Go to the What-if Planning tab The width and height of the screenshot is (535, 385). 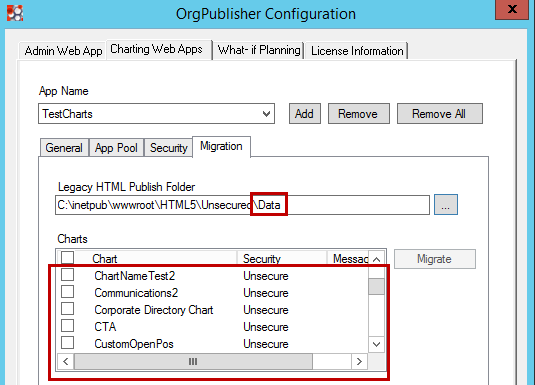coord(259,50)
